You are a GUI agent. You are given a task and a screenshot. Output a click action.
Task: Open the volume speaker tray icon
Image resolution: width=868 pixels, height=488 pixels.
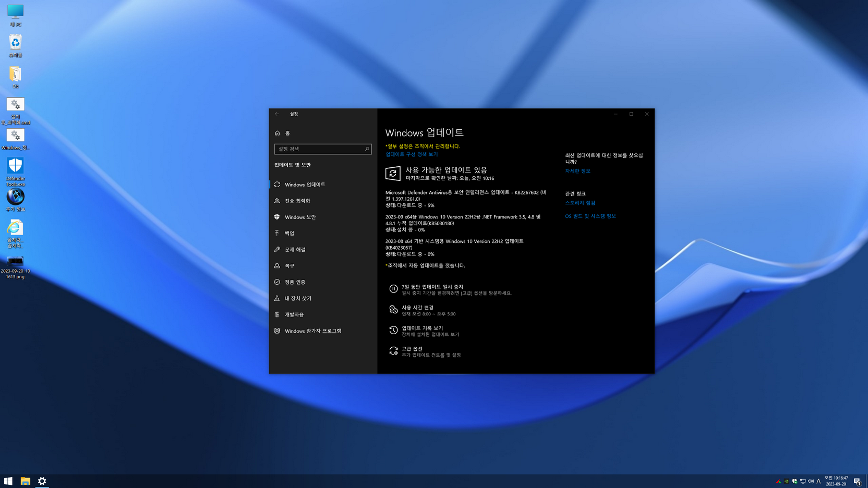coord(811,481)
